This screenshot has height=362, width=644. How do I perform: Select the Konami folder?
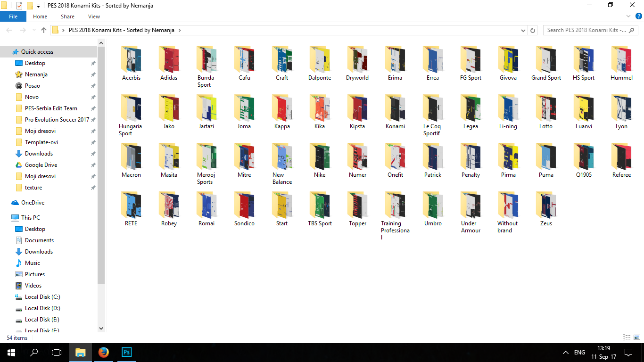coord(395,112)
